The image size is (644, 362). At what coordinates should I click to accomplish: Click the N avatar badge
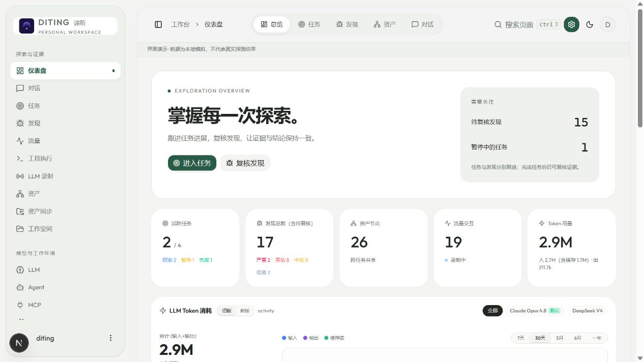coord(19,343)
